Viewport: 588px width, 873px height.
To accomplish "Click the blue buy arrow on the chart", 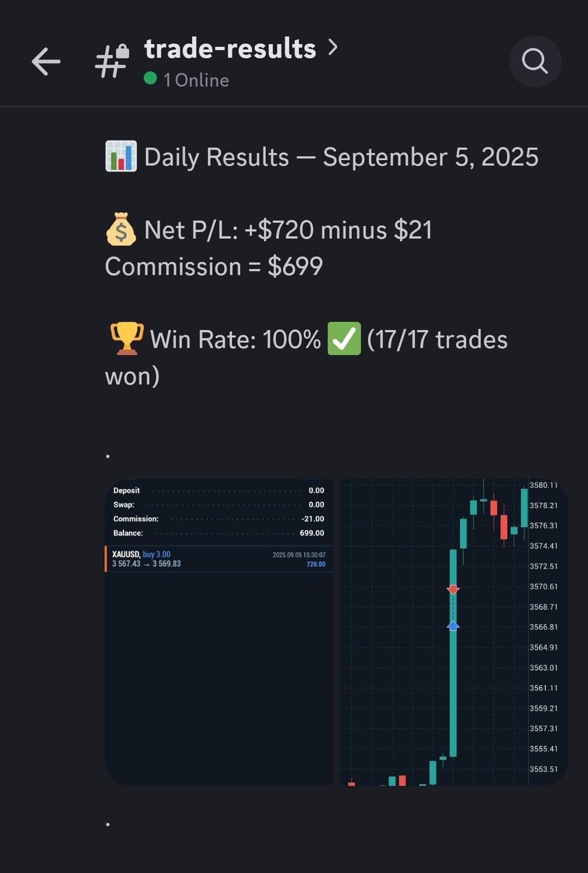I will pyautogui.click(x=453, y=626).
